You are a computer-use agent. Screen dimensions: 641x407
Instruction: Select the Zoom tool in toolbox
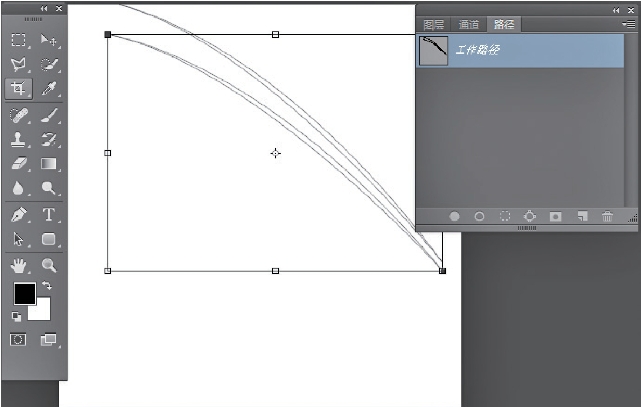click(x=48, y=266)
